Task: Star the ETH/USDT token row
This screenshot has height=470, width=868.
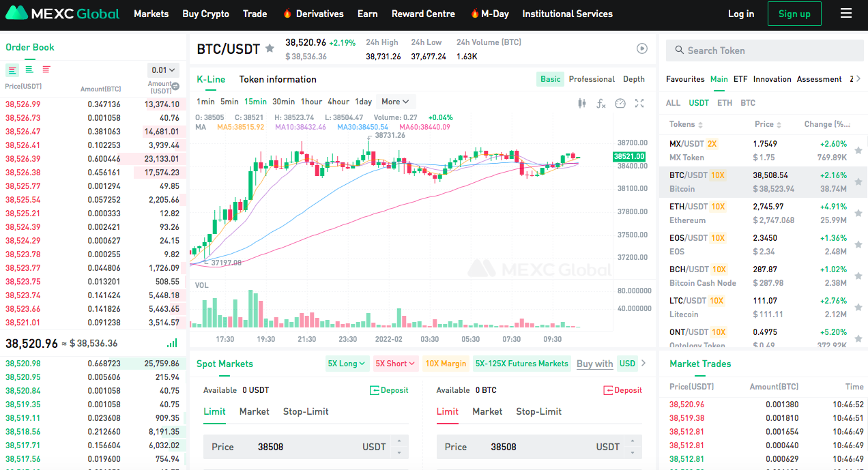Action: (x=858, y=213)
